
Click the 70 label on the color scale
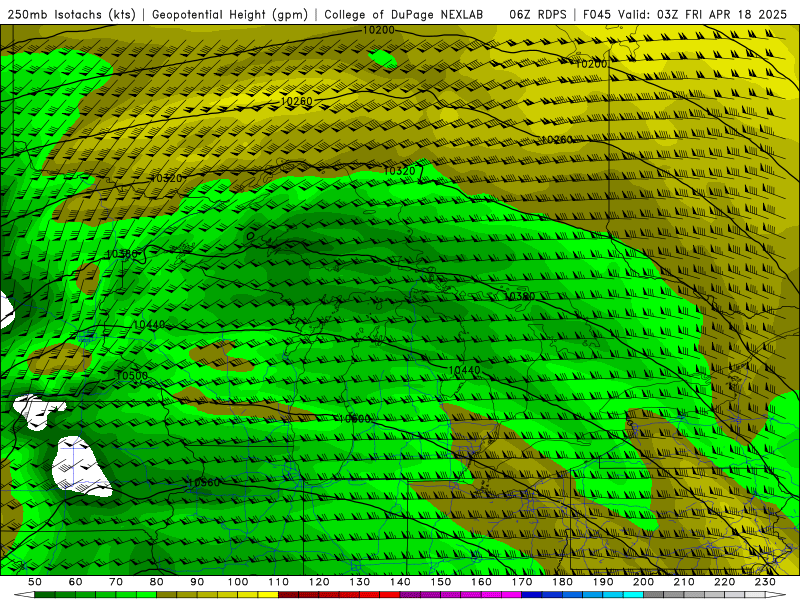(x=116, y=582)
